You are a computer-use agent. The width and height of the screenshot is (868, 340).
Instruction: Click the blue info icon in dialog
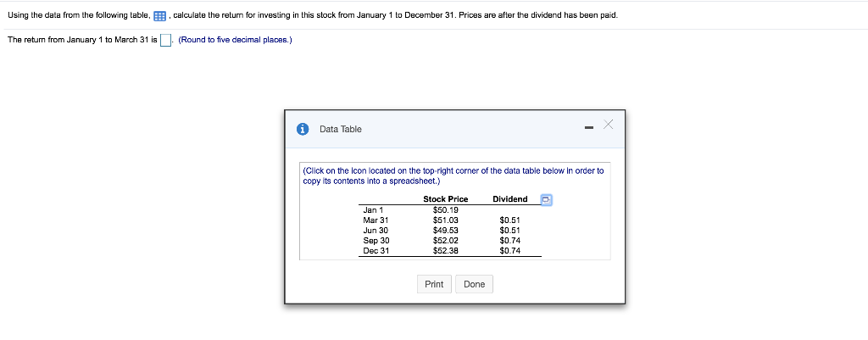pyautogui.click(x=303, y=130)
